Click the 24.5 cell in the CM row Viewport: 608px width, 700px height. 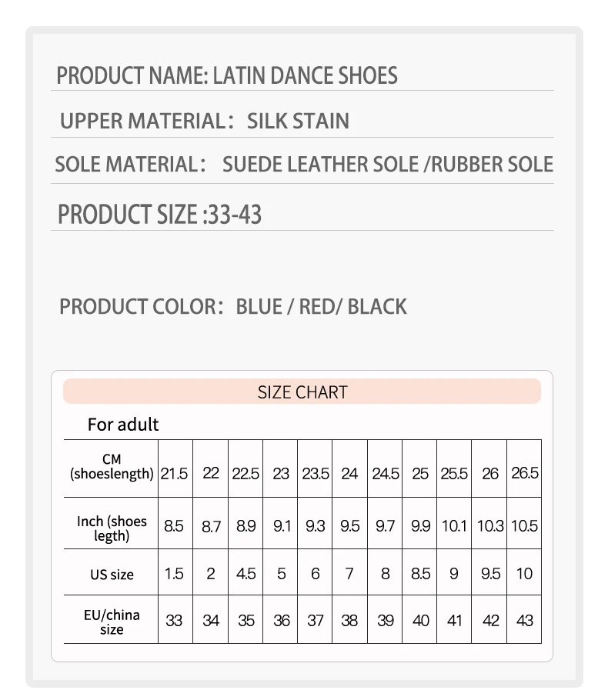[386, 473]
